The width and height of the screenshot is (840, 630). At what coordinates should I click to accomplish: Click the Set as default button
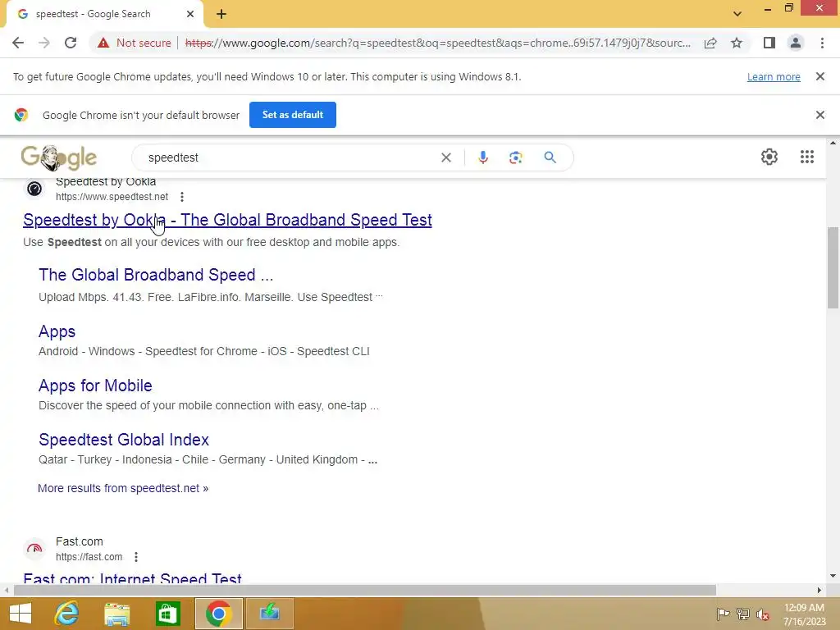click(x=293, y=115)
